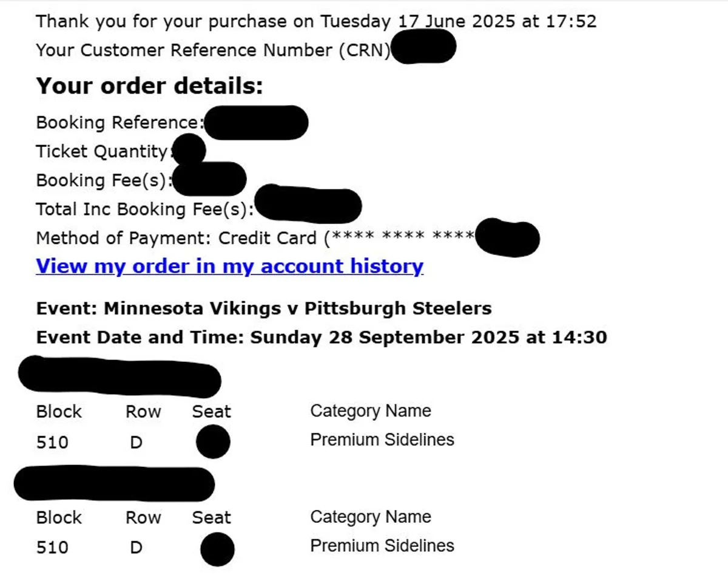728x578 pixels.
Task: Click Total Inc Booking Fee(s) label
Action: coord(145,209)
